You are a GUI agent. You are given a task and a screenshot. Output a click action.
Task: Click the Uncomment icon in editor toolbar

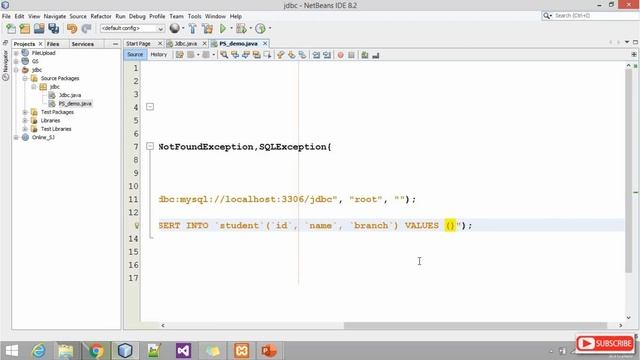pyautogui.click(x=376, y=55)
